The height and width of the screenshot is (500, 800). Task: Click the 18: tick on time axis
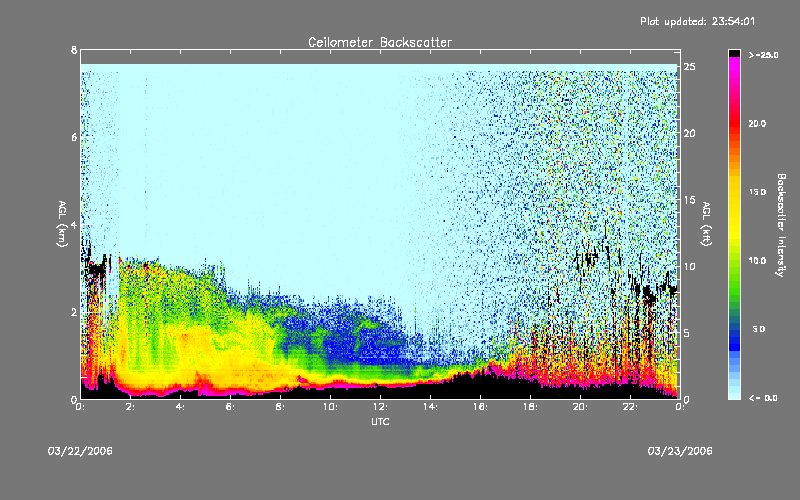[530, 407]
